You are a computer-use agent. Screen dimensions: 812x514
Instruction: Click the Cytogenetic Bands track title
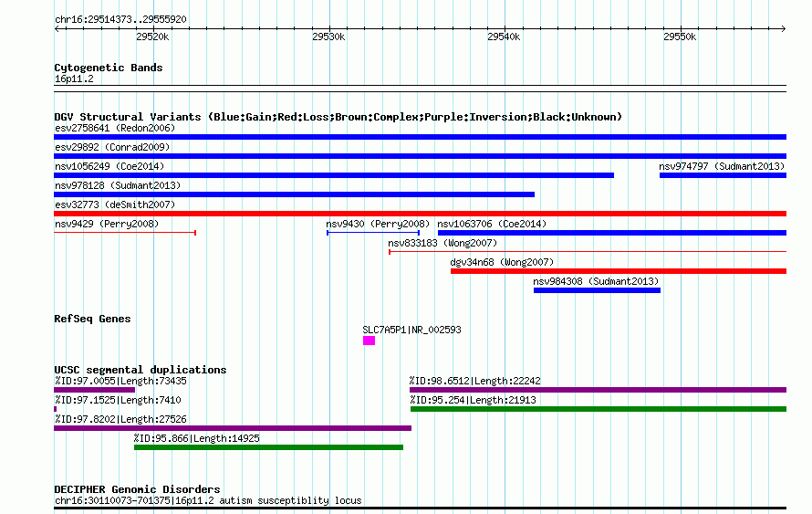109,68
